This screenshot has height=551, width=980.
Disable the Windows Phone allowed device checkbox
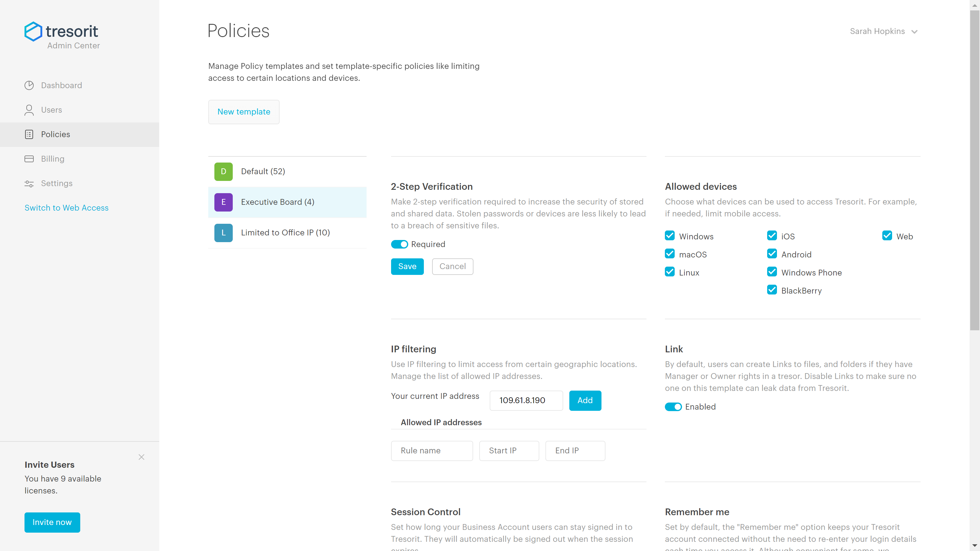(x=772, y=272)
